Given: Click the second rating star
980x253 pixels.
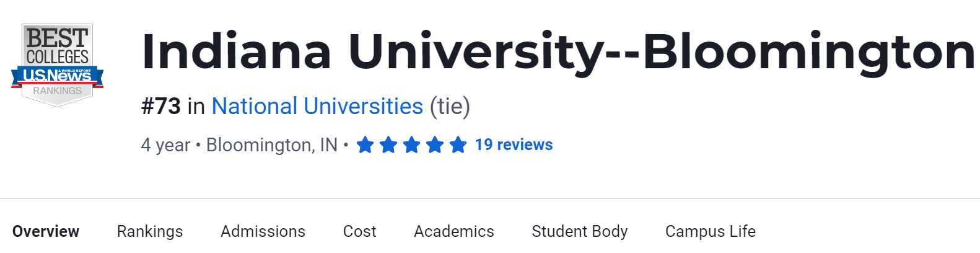Looking at the screenshot, I should pyautogui.click(x=388, y=145).
